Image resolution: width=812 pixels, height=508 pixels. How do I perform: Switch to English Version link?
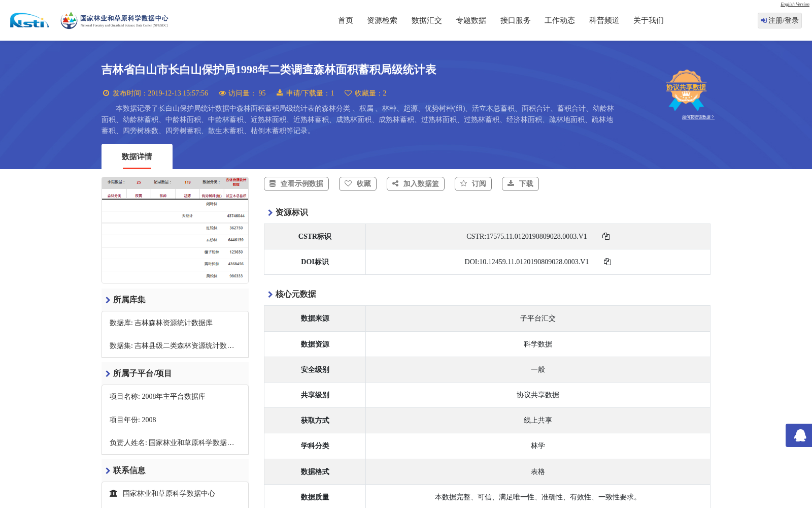(x=795, y=4)
